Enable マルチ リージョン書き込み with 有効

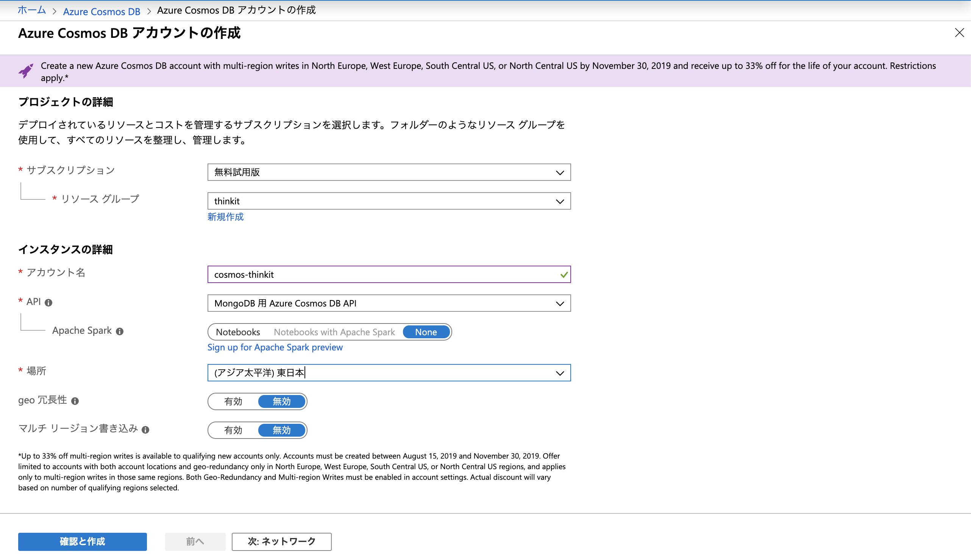[x=233, y=430]
